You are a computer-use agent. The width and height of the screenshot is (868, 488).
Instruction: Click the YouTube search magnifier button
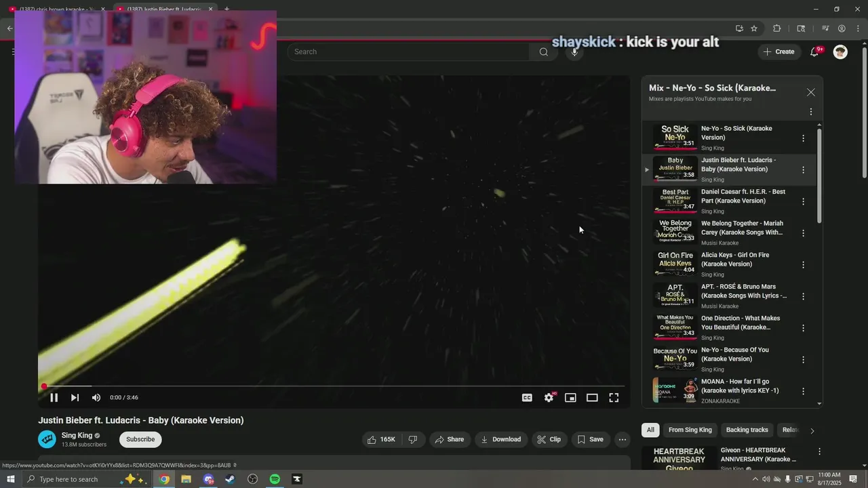(x=543, y=52)
